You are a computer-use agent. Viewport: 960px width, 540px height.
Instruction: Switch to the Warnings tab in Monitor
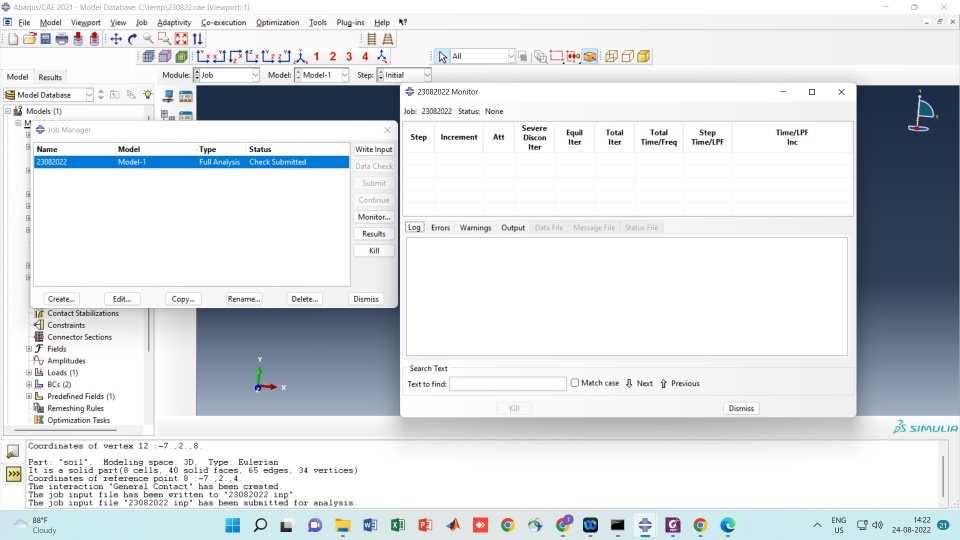pos(475,227)
